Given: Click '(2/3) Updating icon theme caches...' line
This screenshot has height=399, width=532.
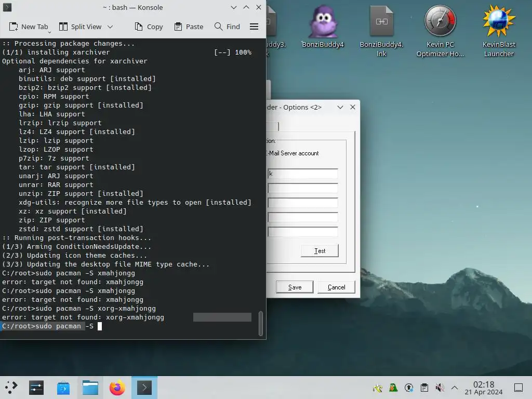Looking at the screenshot, I should click(75, 256).
